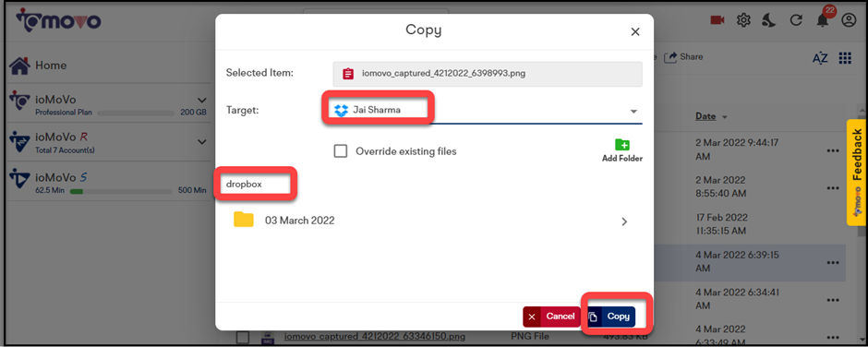Click the file icon beside selected item name
868x347 pixels.
[348, 74]
